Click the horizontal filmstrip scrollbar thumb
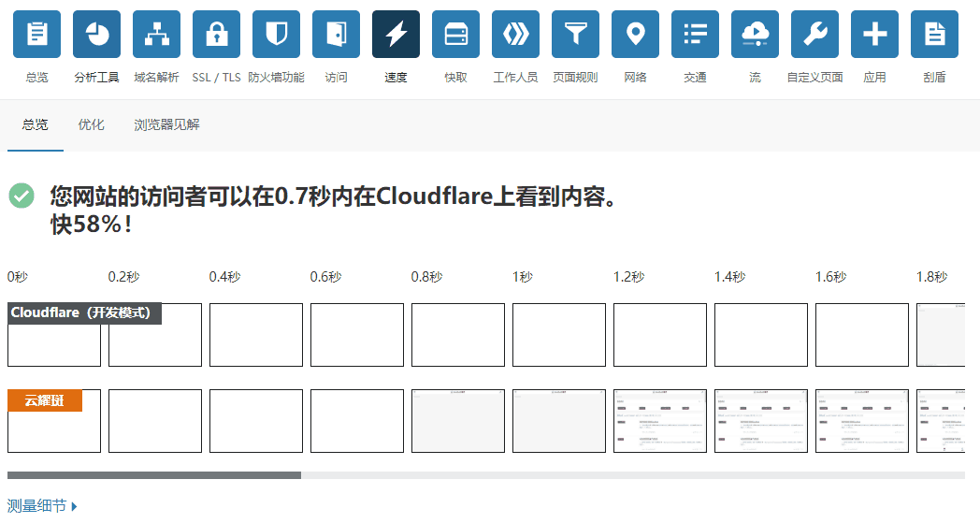Screen dimensions: 980x523 (x=154, y=475)
